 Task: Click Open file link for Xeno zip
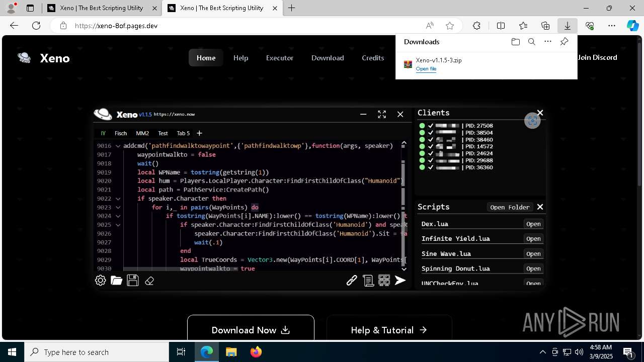tap(426, 69)
